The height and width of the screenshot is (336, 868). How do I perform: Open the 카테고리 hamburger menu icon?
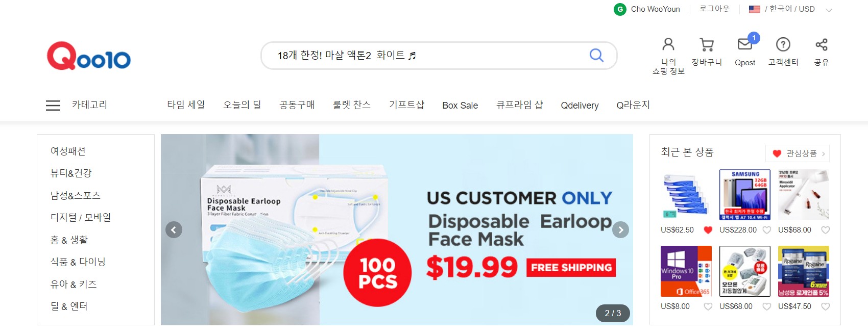tap(53, 106)
